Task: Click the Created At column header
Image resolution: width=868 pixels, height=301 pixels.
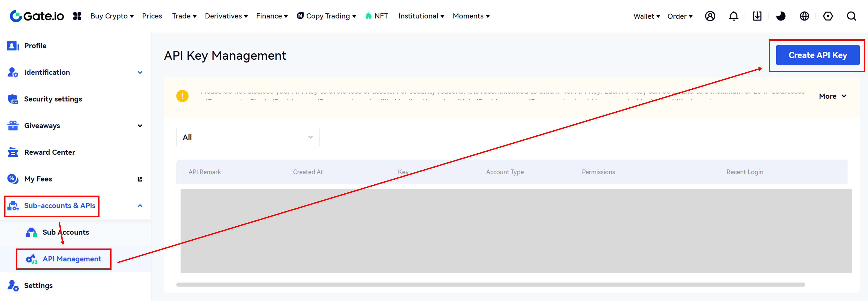Action: coord(308,172)
